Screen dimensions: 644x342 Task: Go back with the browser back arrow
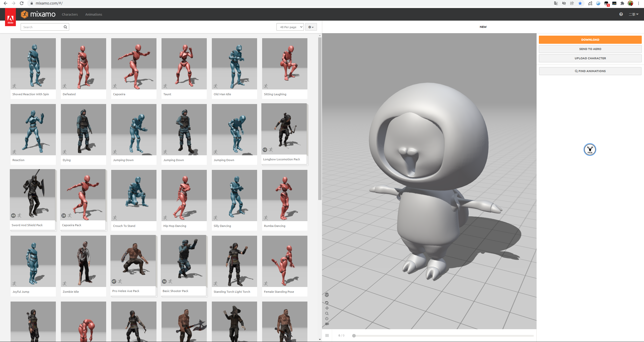[x=6, y=3]
